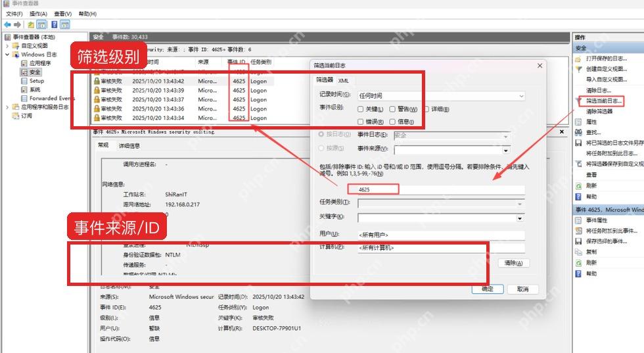This screenshot has width=644, height=353.
Task: Click the 事件属性 icon in the actions pane
Action: click(578, 220)
